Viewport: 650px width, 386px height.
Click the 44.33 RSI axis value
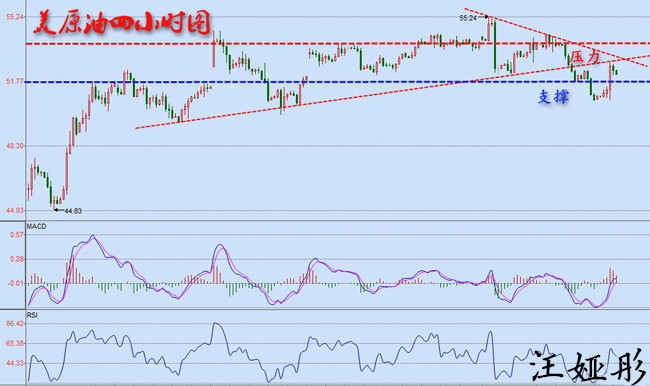[x=15, y=363]
